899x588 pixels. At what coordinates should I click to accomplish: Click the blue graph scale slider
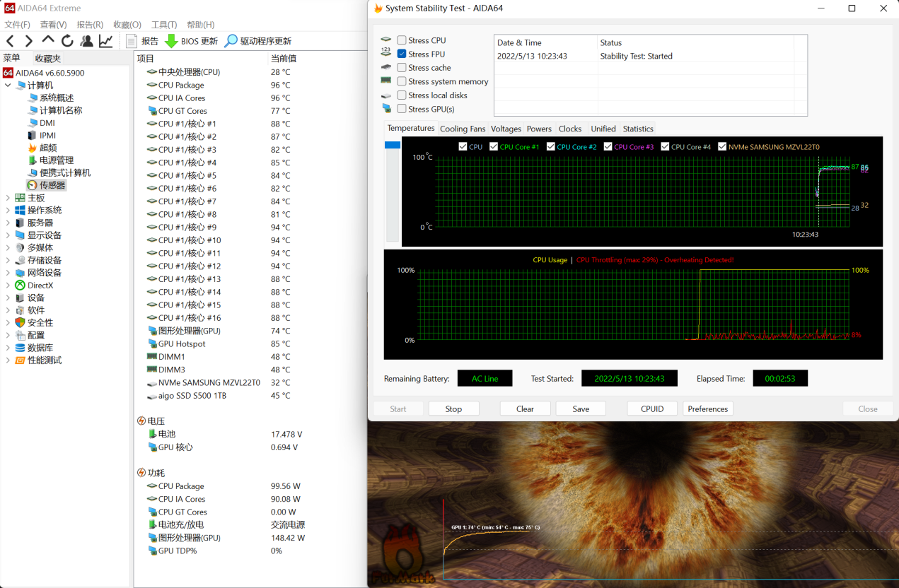[x=393, y=145]
